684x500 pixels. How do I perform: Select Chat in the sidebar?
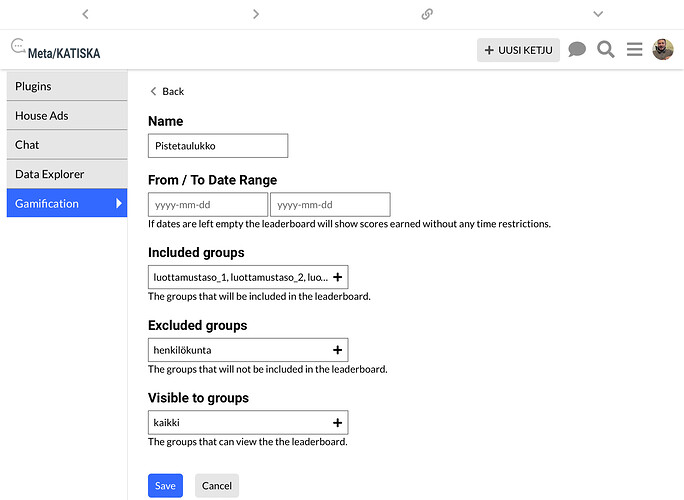67,145
